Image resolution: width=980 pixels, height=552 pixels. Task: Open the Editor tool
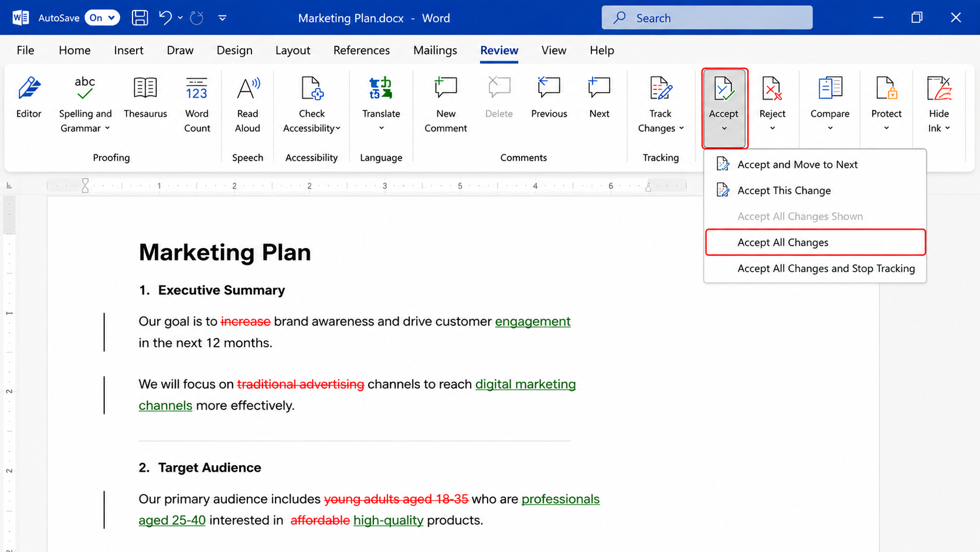pyautogui.click(x=29, y=97)
